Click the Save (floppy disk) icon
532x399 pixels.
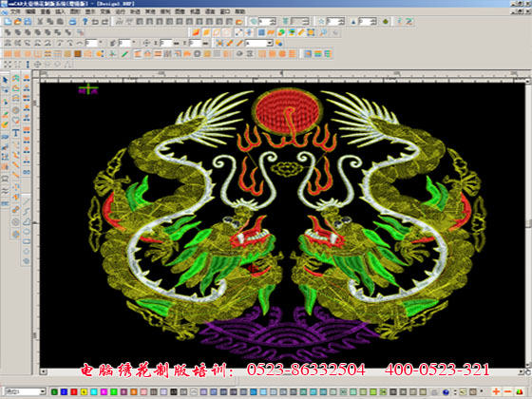[28, 22]
